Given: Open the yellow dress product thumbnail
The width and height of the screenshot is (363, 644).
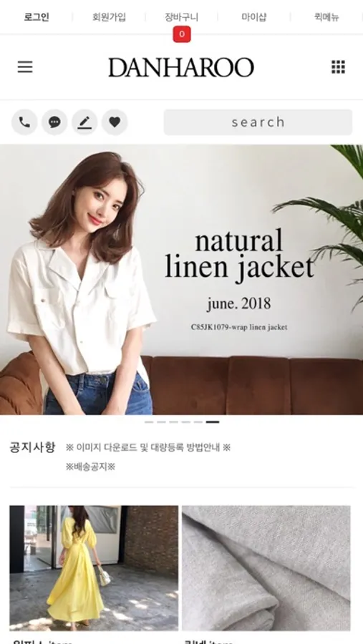Looking at the screenshot, I should (x=94, y=568).
